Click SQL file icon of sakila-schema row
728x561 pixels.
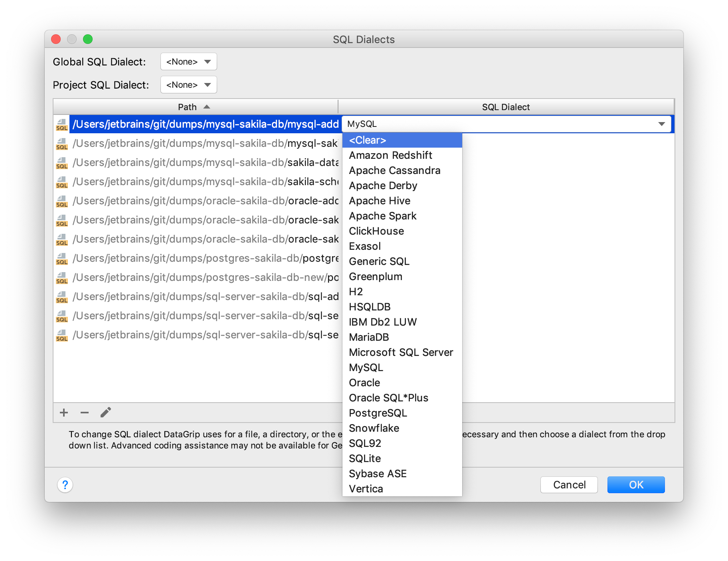pyautogui.click(x=62, y=182)
